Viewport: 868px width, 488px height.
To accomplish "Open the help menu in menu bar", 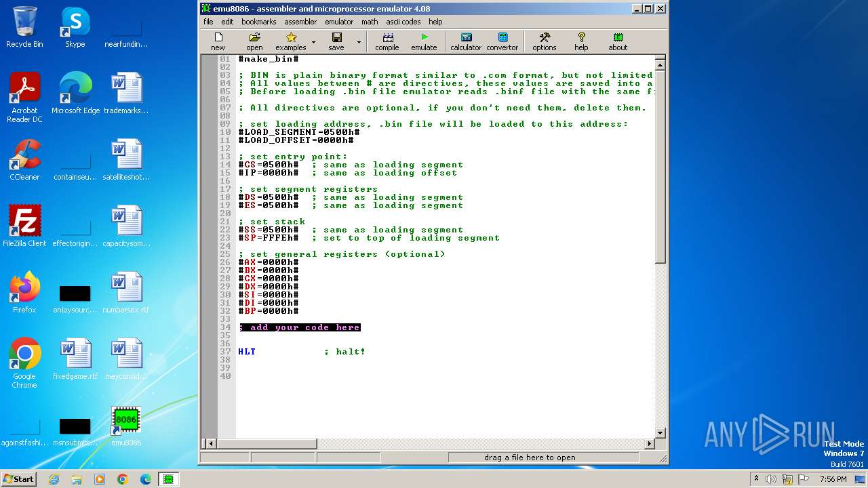I will pos(435,22).
